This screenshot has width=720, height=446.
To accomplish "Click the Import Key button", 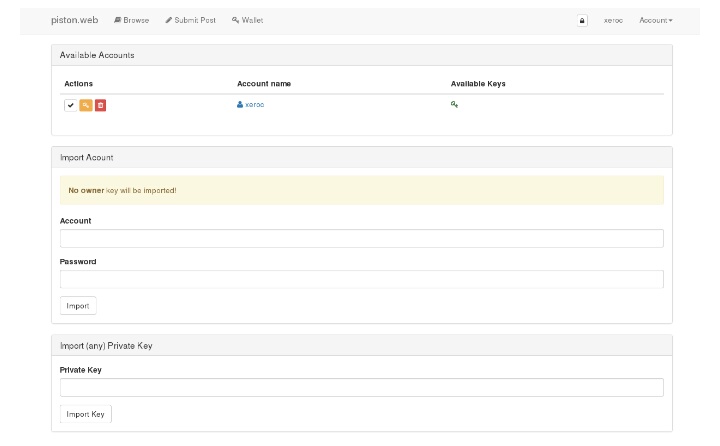I will (85, 414).
